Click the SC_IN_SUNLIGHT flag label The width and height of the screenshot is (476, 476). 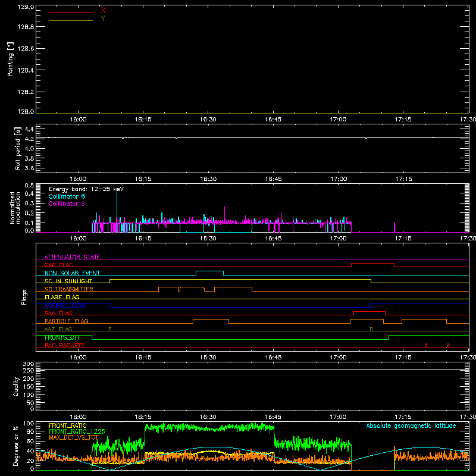[68, 281]
